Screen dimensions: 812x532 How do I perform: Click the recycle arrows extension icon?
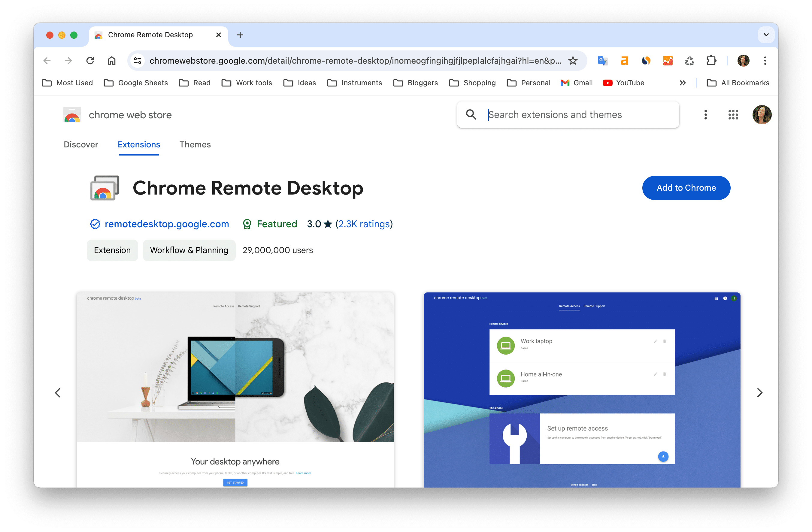pyautogui.click(x=689, y=61)
